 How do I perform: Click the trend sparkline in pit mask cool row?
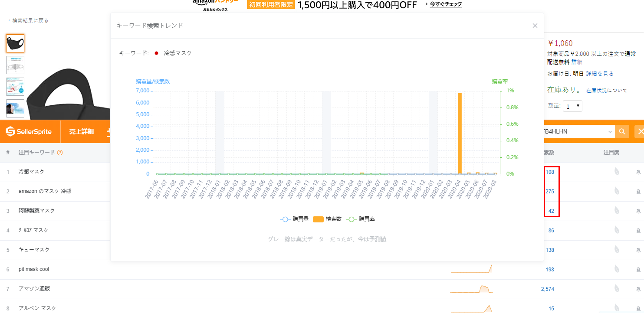pyautogui.click(x=472, y=269)
